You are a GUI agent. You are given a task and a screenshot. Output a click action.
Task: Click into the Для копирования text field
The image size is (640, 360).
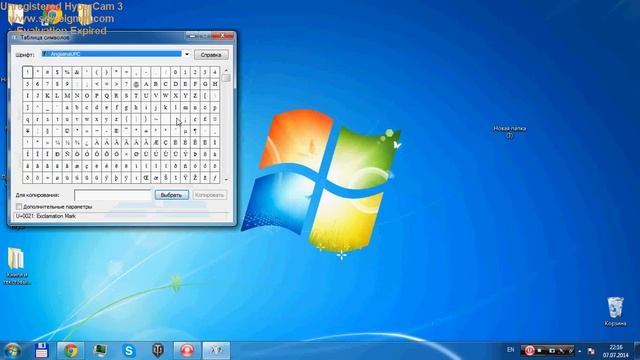pyautogui.click(x=113, y=195)
